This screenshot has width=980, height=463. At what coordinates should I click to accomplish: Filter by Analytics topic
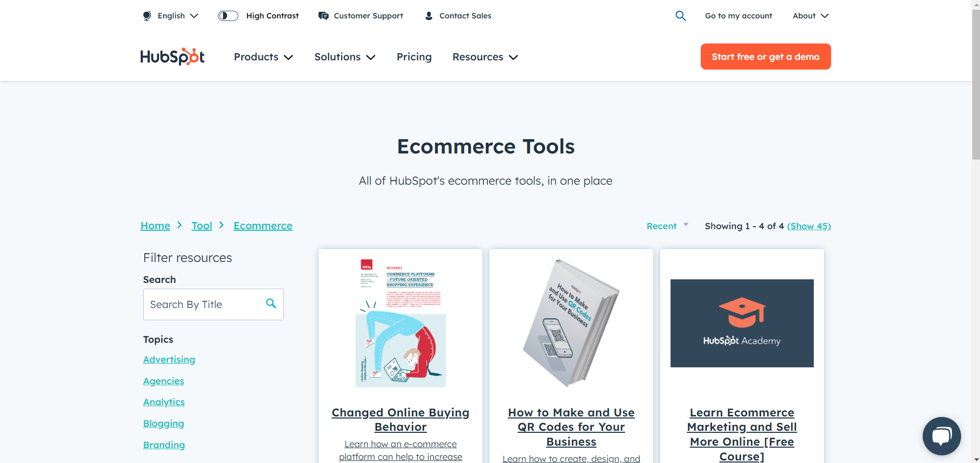[164, 402]
